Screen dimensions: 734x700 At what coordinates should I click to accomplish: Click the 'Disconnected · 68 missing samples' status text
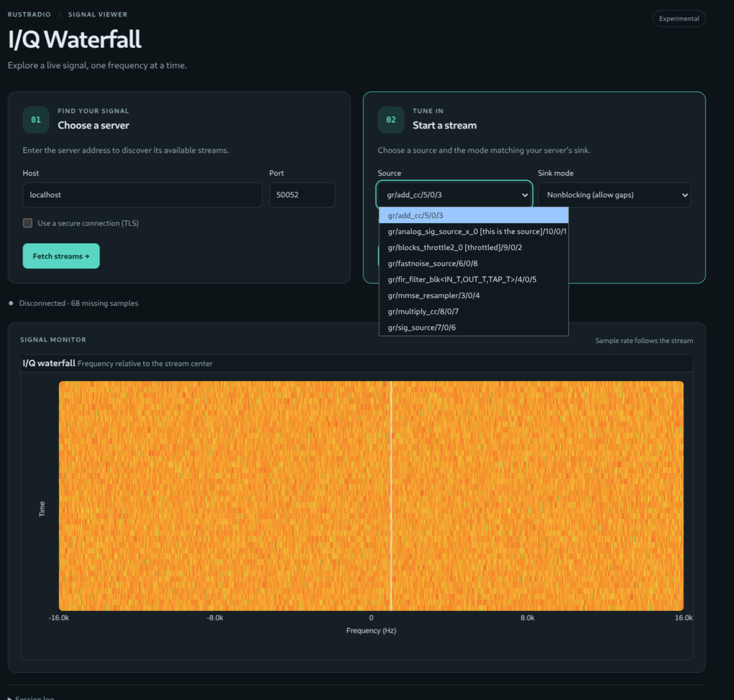pos(79,303)
